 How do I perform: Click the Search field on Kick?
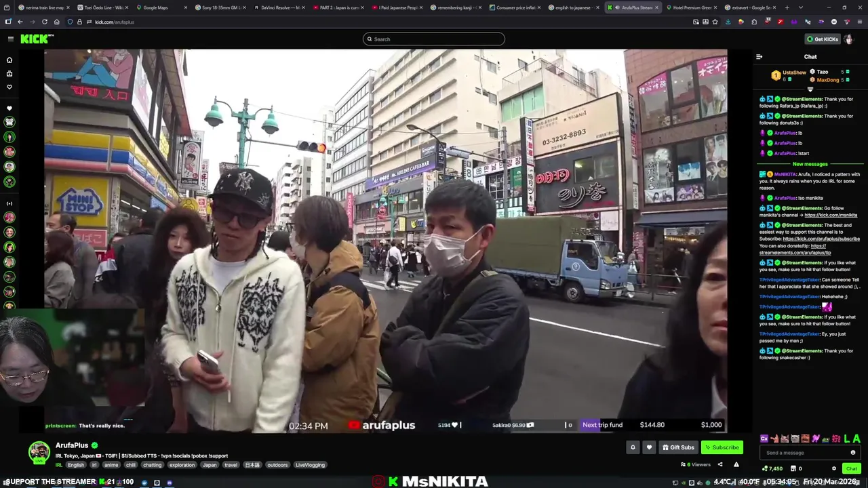tap(434, 39)
